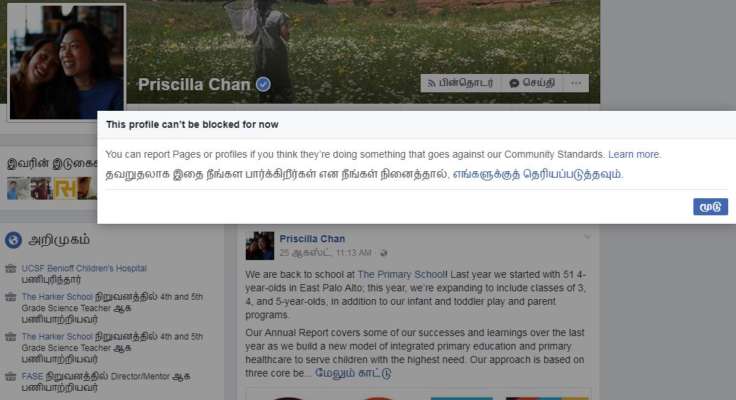This screenshot has height=400, width=736.
Task: Expand the post options chevron
Action: pyautogui.click(x=587, y=237)
